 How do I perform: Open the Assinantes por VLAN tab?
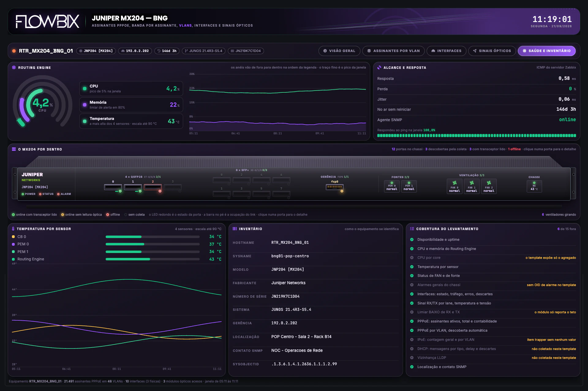(394, 51)
